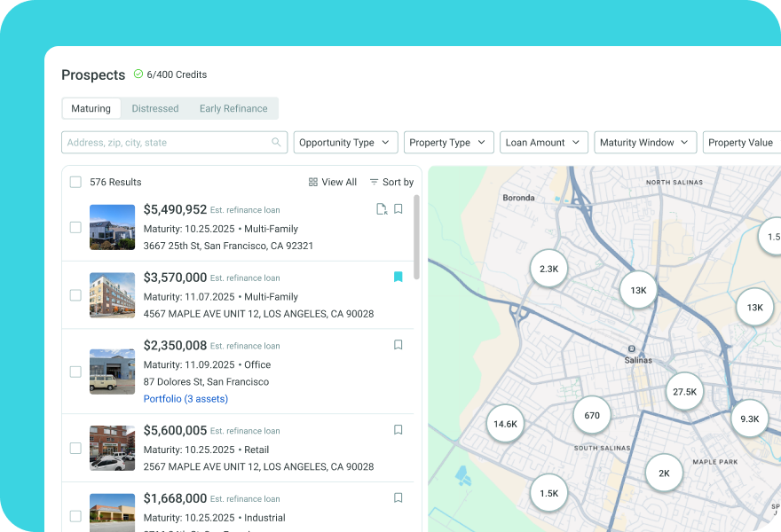Viewport: 781px width, 532px height.
Task: Select the Maturing tab
Action: point(91,108)
